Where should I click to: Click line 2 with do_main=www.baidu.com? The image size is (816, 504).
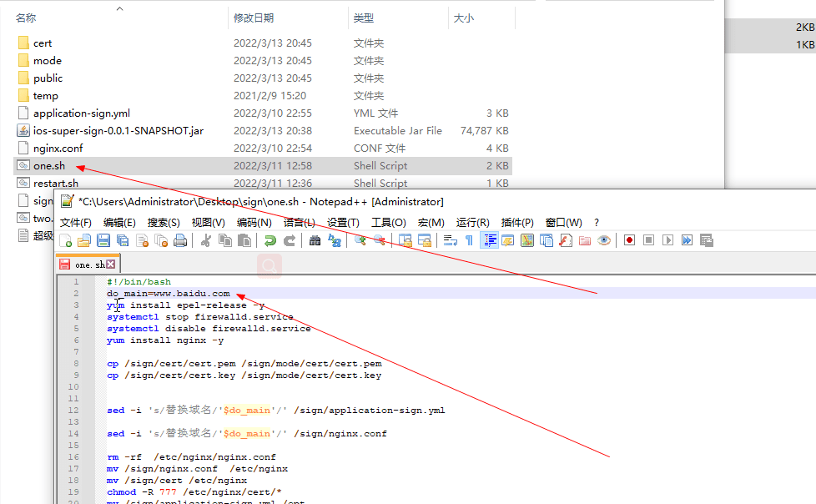tap(169, 294)
